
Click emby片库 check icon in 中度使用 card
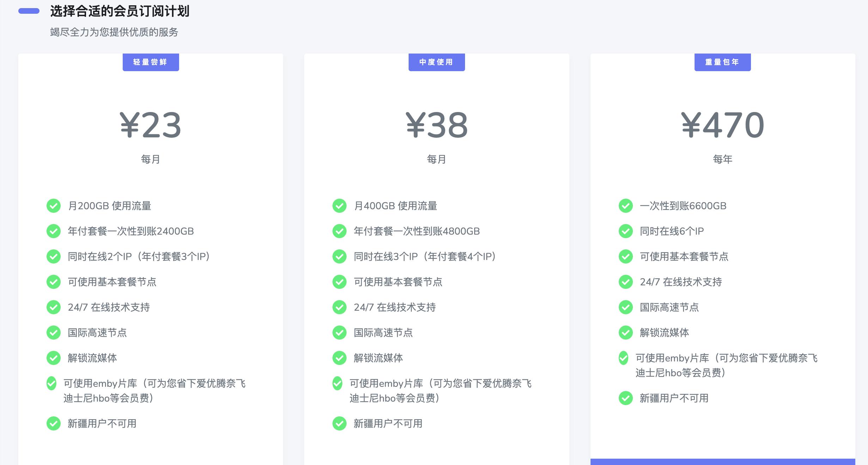click(337, 383)
